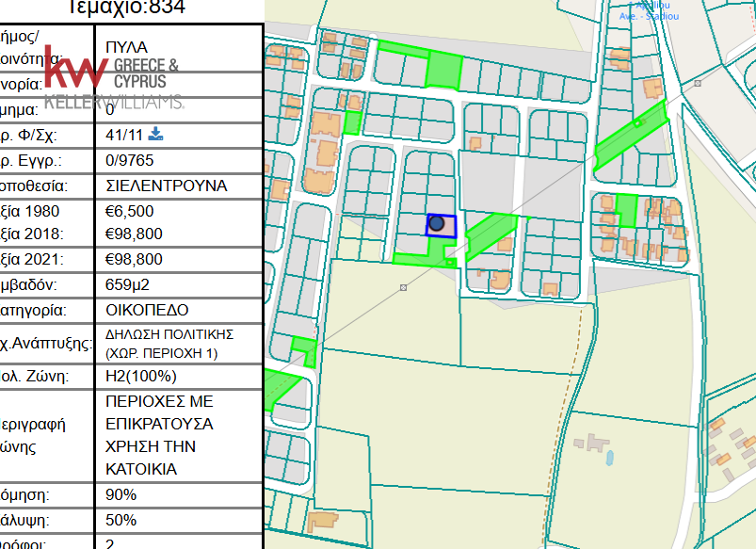The image size is (756, 549).
Task: Select the 2018 value '€98,800'
Action: (134, 234)
